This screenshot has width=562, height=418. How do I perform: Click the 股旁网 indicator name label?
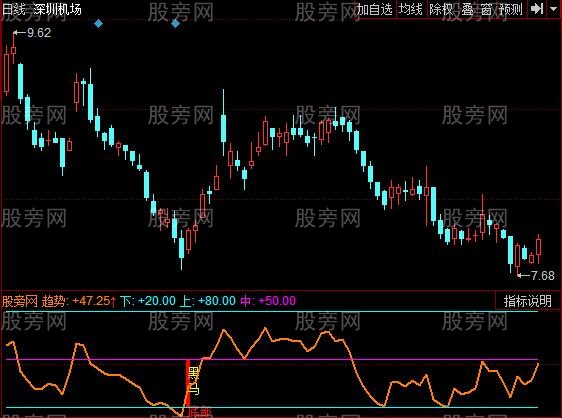(x=20, y=301)
